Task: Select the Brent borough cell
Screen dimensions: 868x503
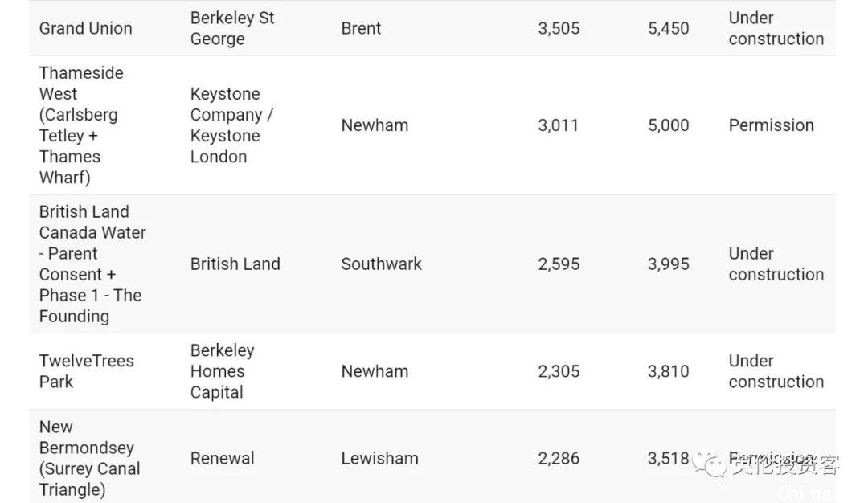Action: pos(361,28)
